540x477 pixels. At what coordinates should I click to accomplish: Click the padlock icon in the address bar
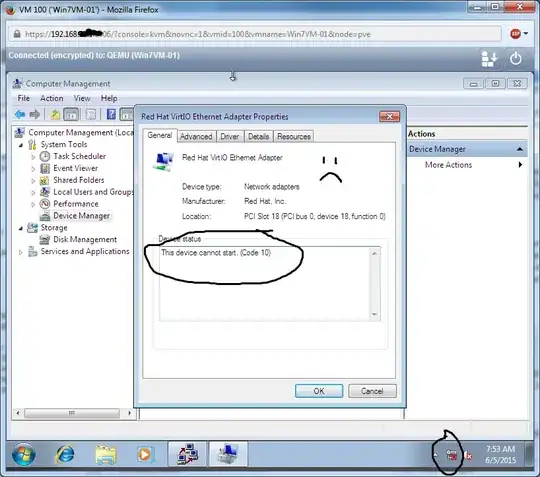click(x=17, y=34)
